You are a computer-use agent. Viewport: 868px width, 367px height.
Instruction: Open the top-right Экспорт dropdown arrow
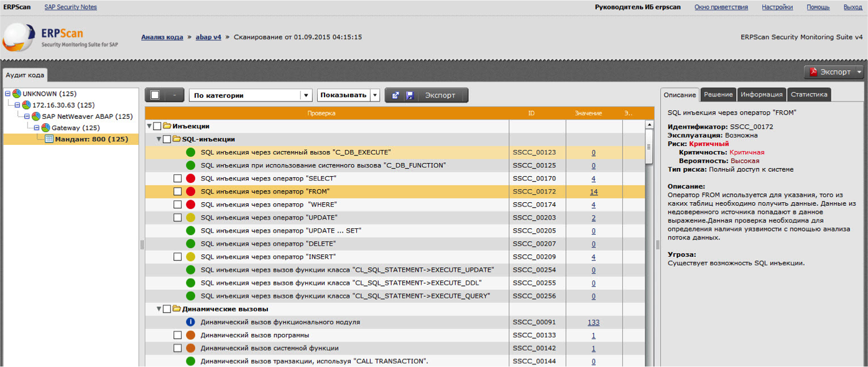(x=859, y=72)
